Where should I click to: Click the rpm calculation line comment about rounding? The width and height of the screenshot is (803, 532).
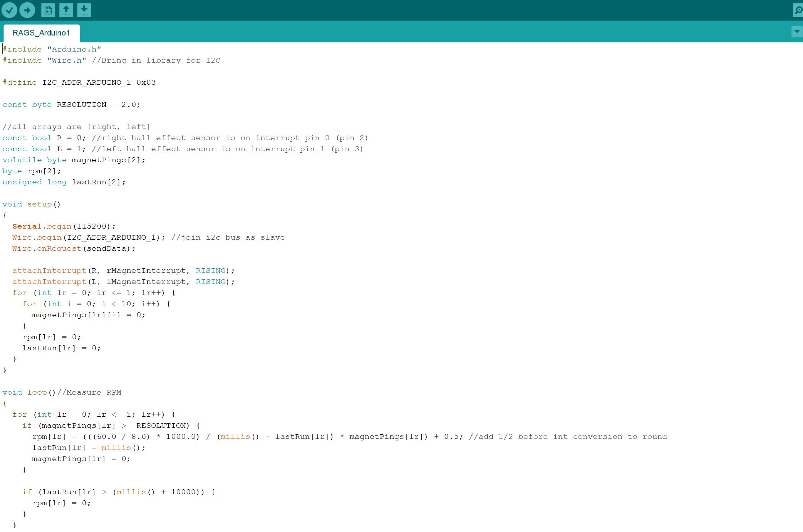[x=568, y=437]
